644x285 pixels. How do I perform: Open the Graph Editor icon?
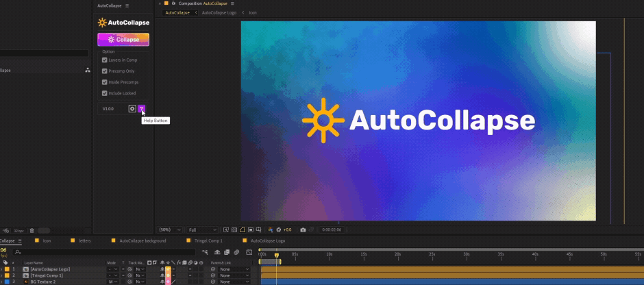[249, 252]
